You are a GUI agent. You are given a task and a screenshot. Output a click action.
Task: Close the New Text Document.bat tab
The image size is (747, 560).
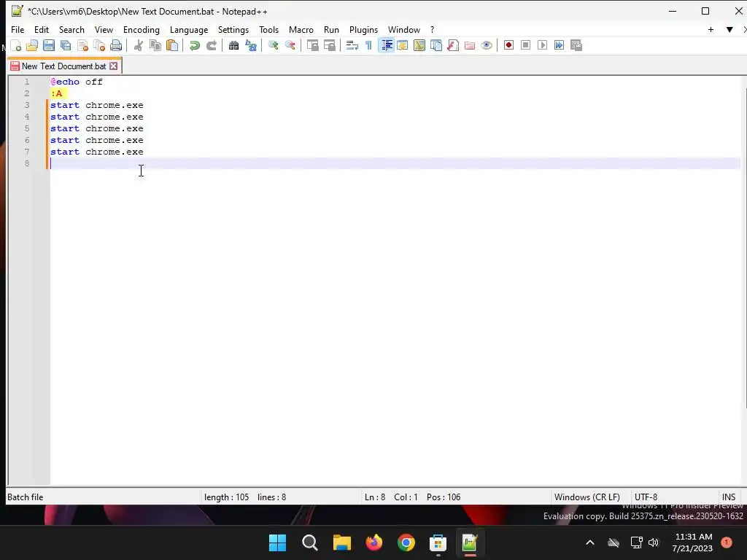pos(113,66)
